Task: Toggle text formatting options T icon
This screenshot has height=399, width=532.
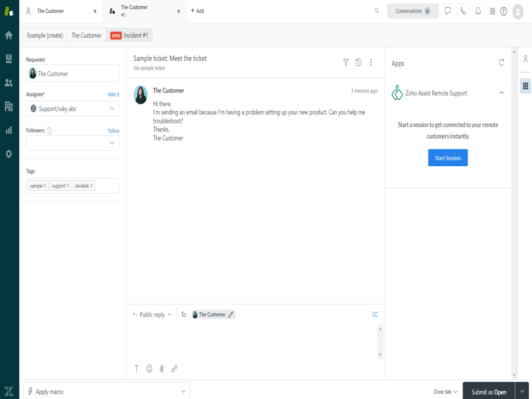Action: point(137,368)
